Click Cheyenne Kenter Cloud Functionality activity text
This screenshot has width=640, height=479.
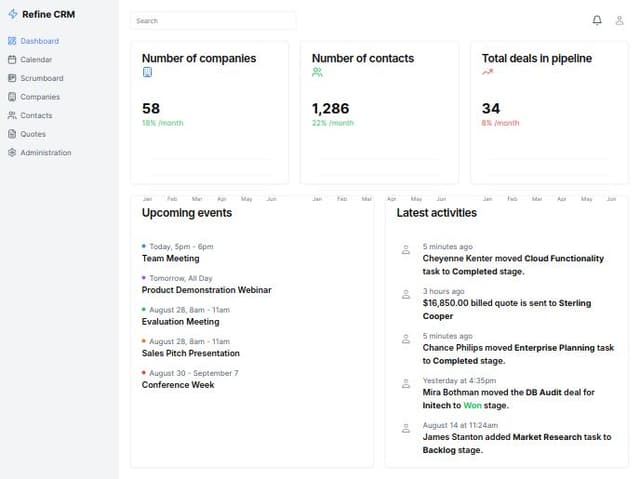pos(513,265)
